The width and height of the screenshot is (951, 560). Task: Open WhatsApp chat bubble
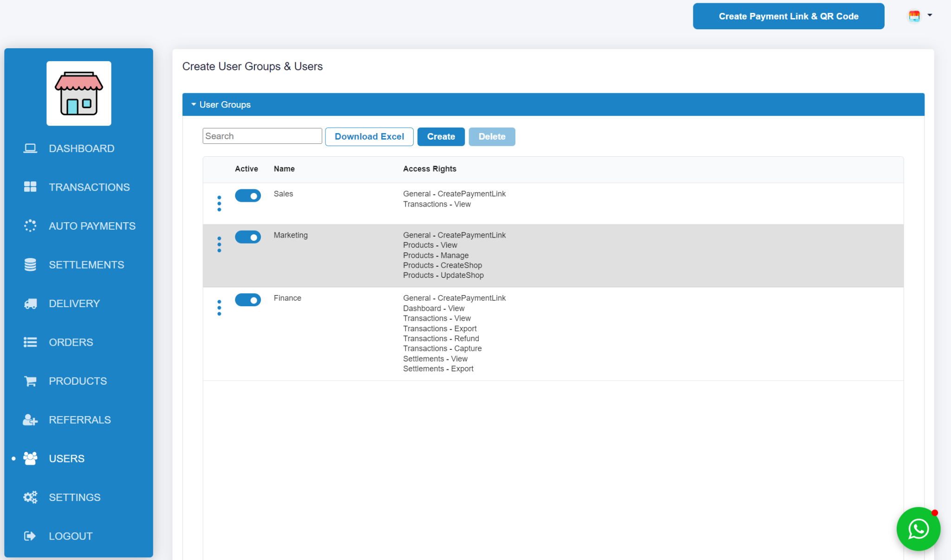tap(918, 528)
